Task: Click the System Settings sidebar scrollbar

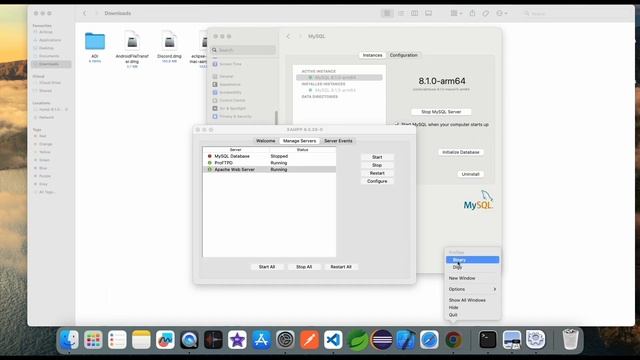Action: pyautogui.click(x=276, y=118)
